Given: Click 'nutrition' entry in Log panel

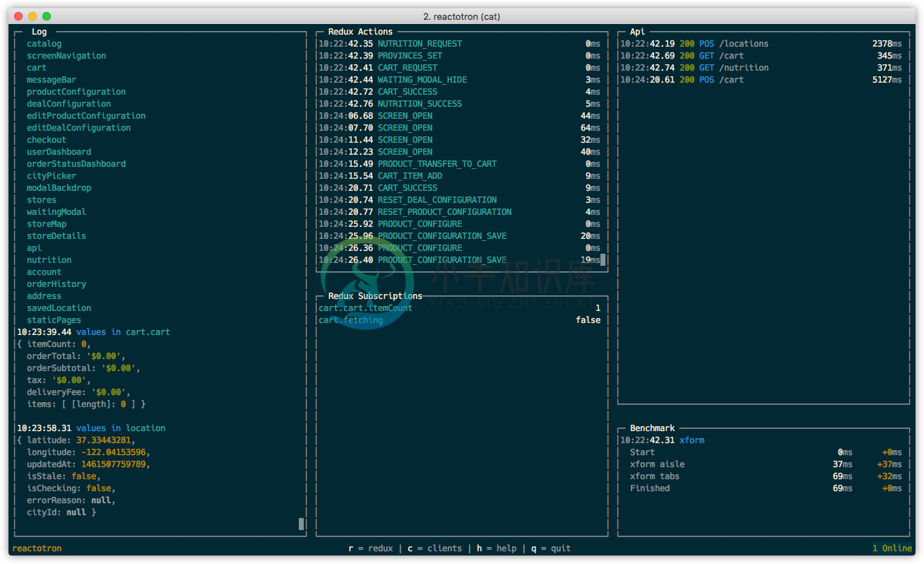Looking at the screenshot, I should click(49, 260).
